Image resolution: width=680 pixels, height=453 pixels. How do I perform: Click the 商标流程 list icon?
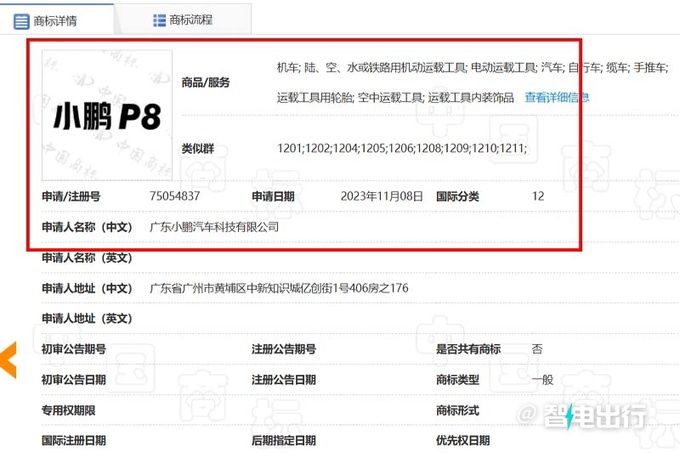pyautogui.click(x=159, y=20)
